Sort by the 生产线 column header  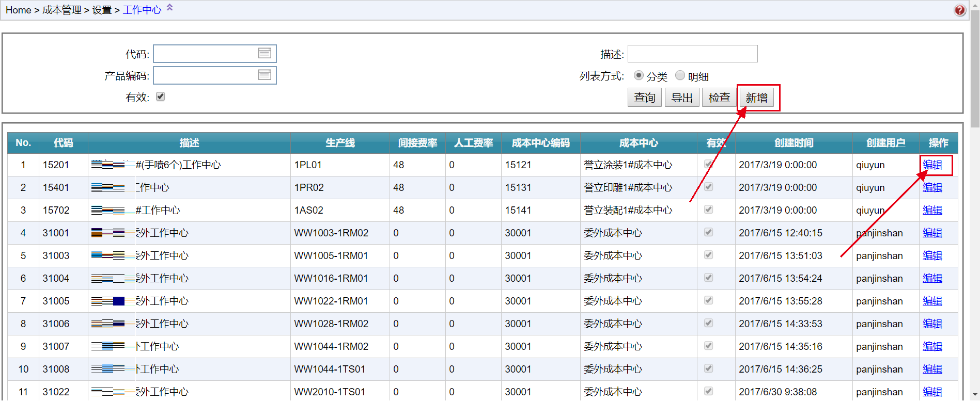pos(340,143)
